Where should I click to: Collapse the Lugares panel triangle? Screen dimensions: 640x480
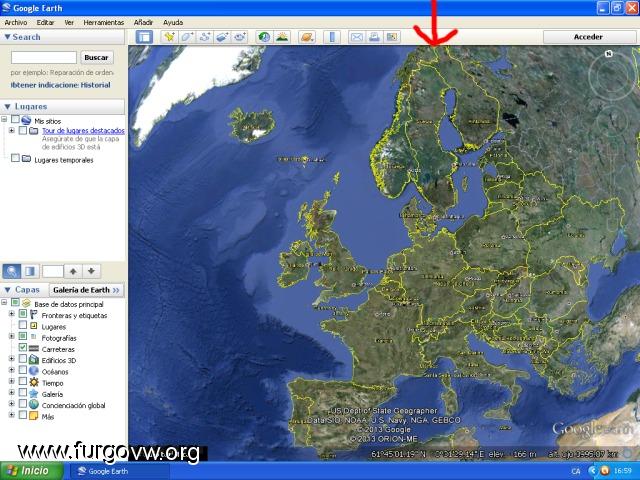tap(7, 107)
